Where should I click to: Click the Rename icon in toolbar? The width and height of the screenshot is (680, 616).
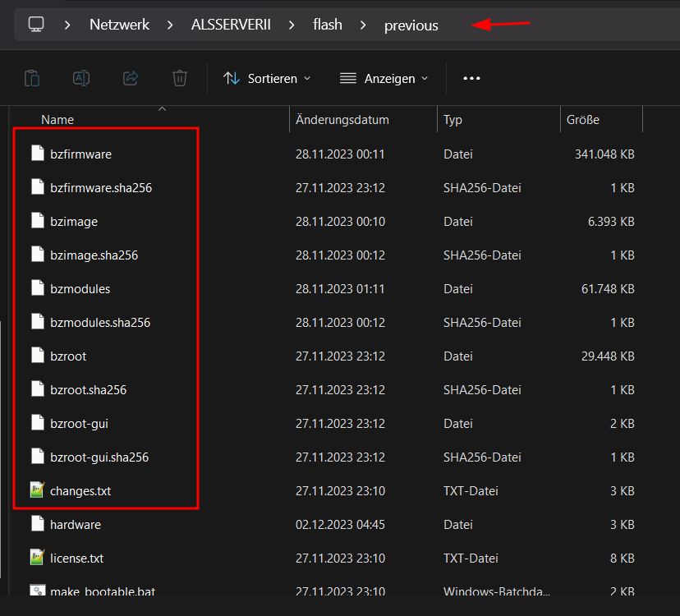81,79
